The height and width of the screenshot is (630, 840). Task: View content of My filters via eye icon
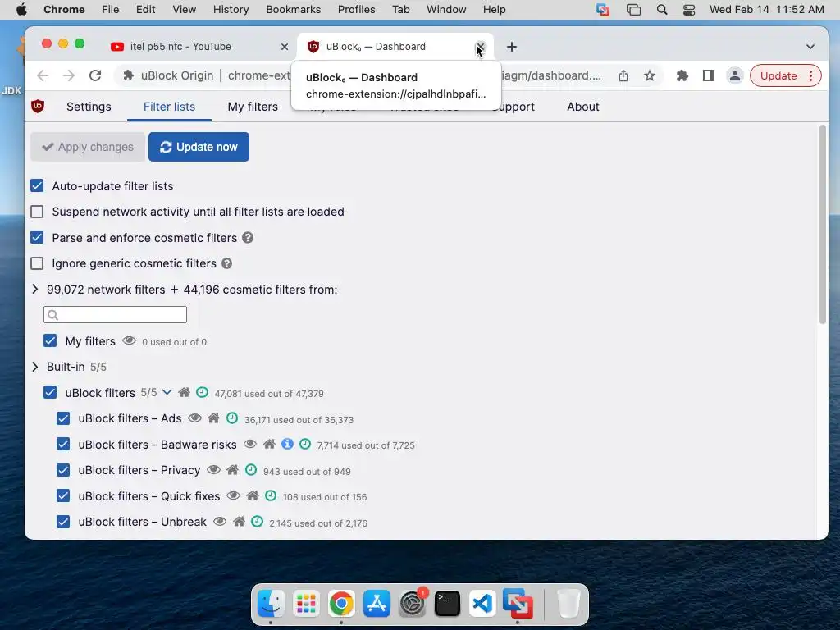tap(129, 340)
